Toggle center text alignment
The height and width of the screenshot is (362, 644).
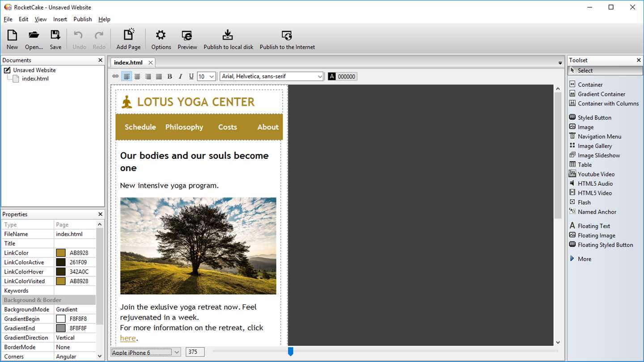pyautogui.click(x=137, y=76)
